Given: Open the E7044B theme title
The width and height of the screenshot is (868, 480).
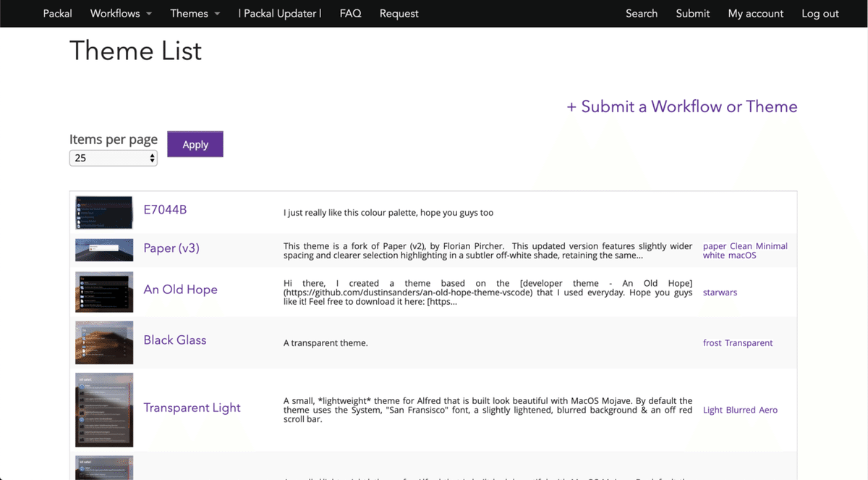Looking at the screenshot, I should [165, 210].
